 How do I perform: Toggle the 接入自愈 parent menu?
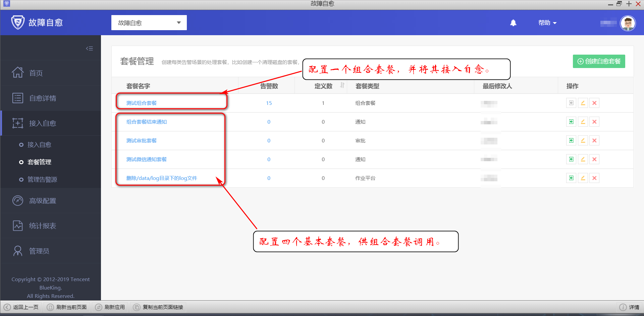[x=51, y=123]
